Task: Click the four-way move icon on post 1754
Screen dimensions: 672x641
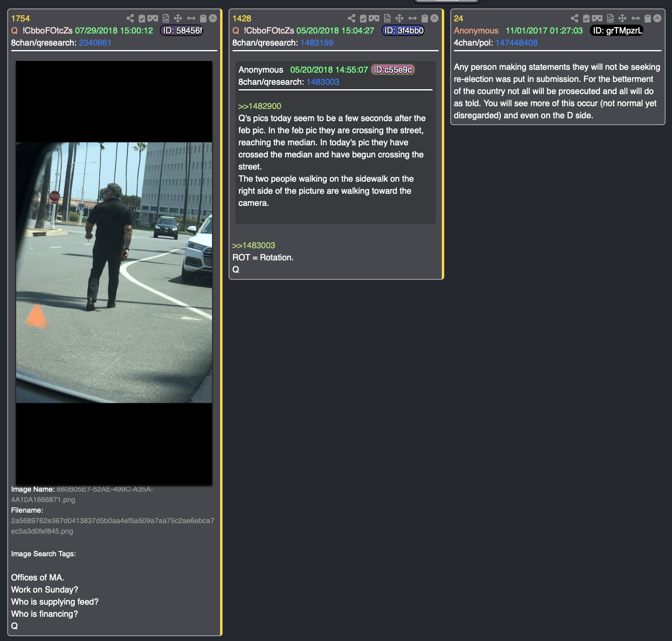Action: [x=178, y=18]
